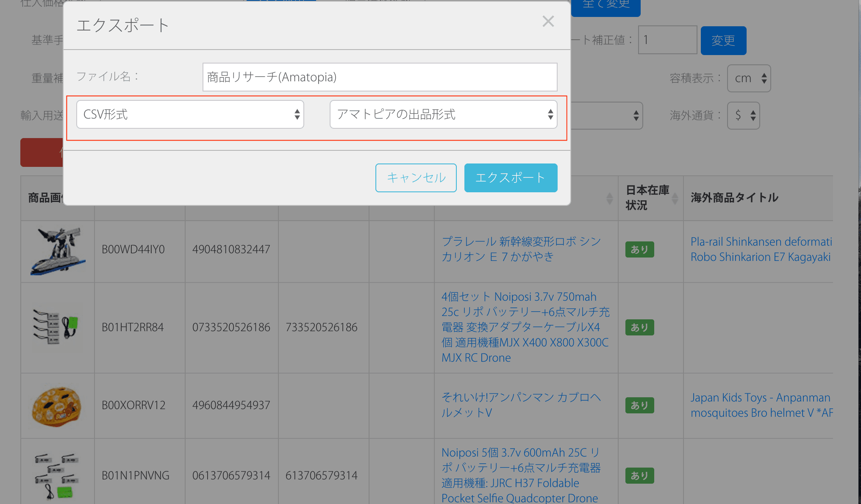Click the 補正値 input containing 1

coord(667,40)
